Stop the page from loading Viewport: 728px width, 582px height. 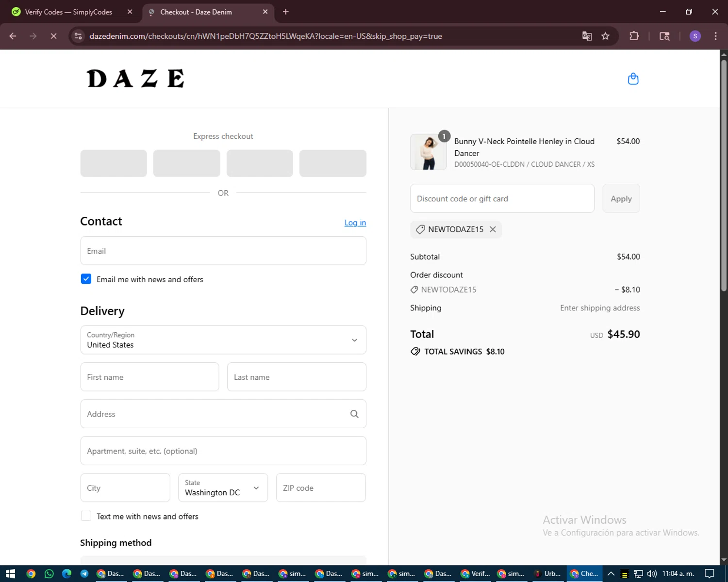[53, 36]
